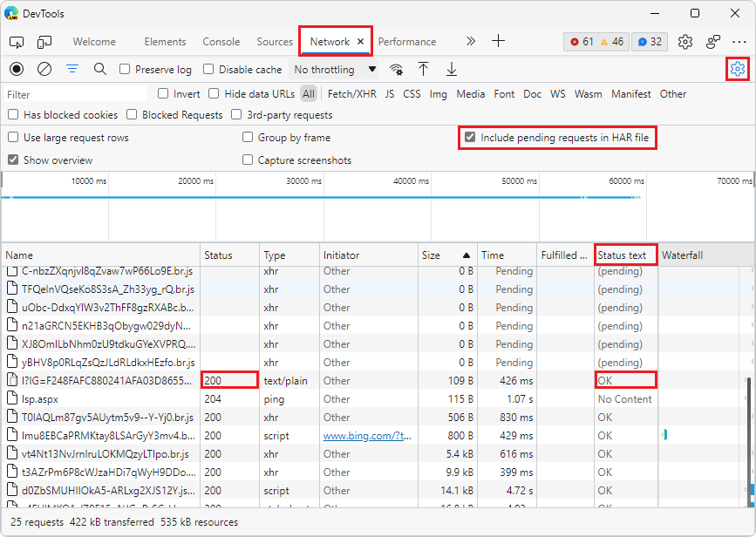Stop recording network log
The image size is (756, 537).
[17, 70]
